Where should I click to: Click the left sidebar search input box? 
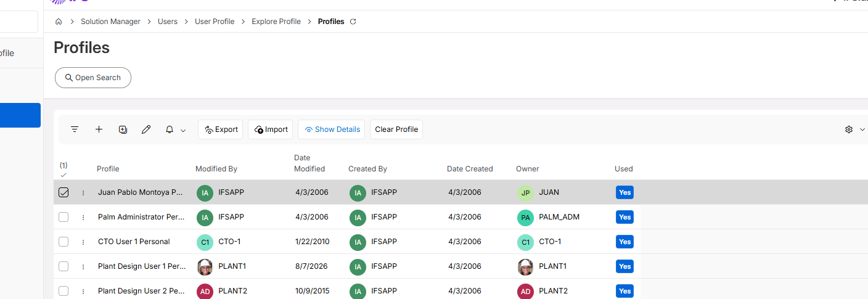tap(19, 22)
